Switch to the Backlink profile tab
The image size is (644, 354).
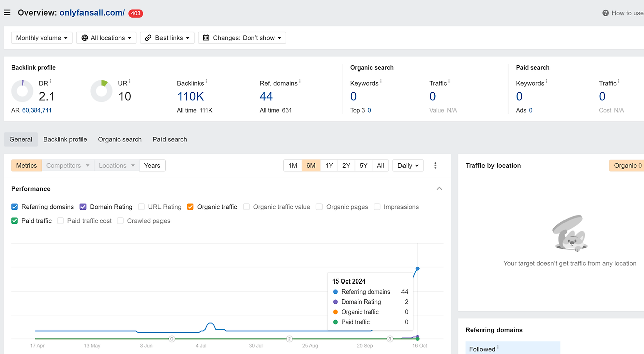(65, 139)
